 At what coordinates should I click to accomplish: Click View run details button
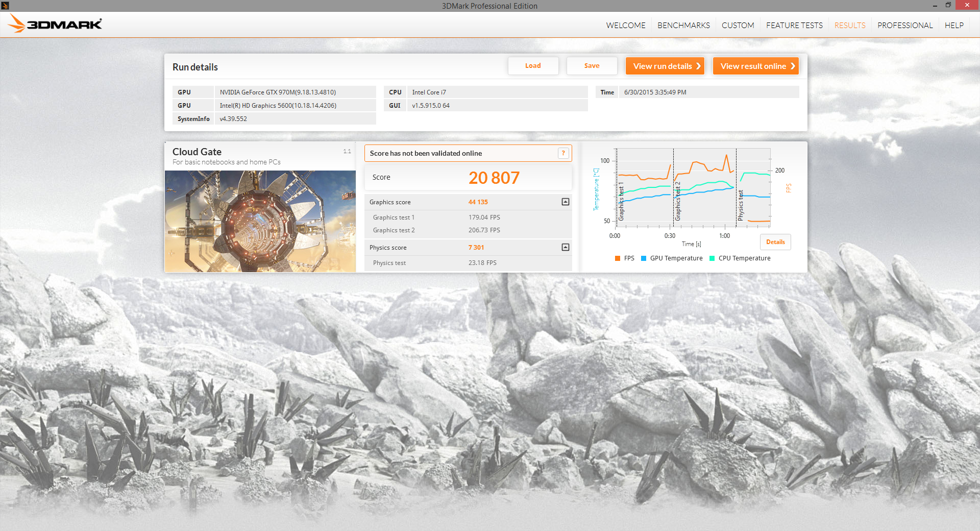pos(665,66)
